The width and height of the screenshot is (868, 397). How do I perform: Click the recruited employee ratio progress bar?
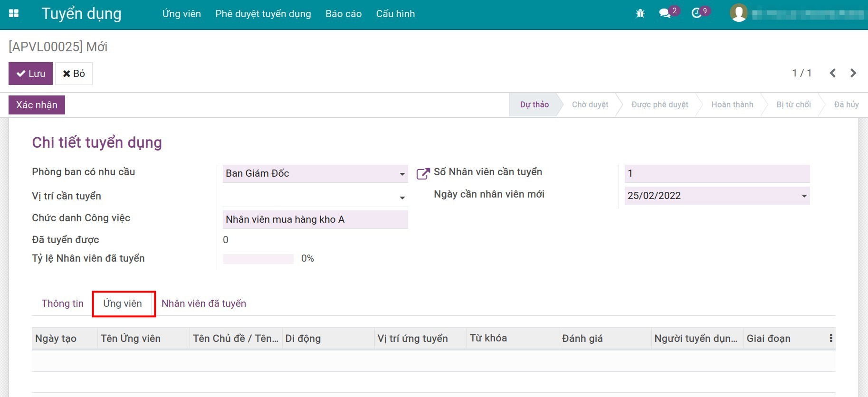click(x=258, y=259)
